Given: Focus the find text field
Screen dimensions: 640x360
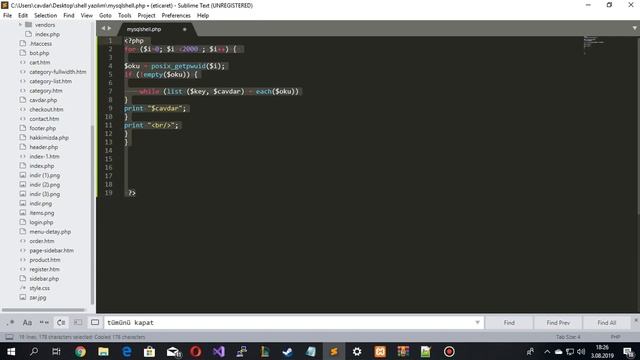Looking at the screenshot, I should 290,322.
